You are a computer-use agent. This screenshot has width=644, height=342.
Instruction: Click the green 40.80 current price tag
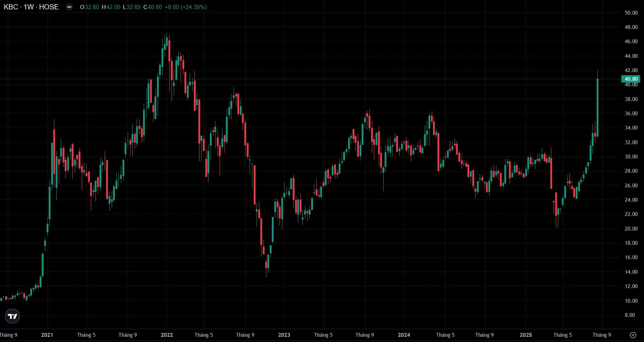point(630,79)
